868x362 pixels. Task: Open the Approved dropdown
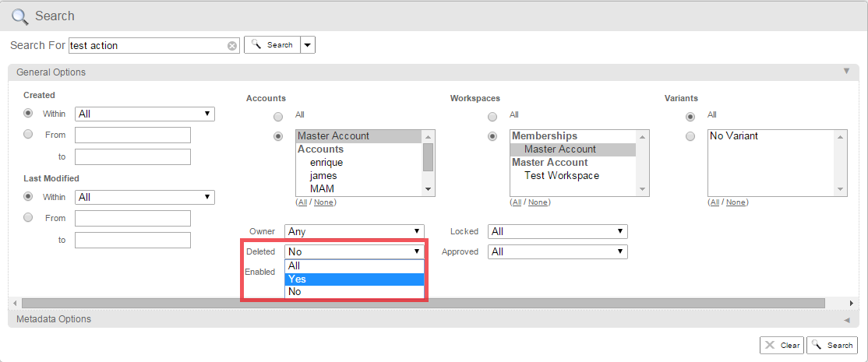[x=557, y=251]
